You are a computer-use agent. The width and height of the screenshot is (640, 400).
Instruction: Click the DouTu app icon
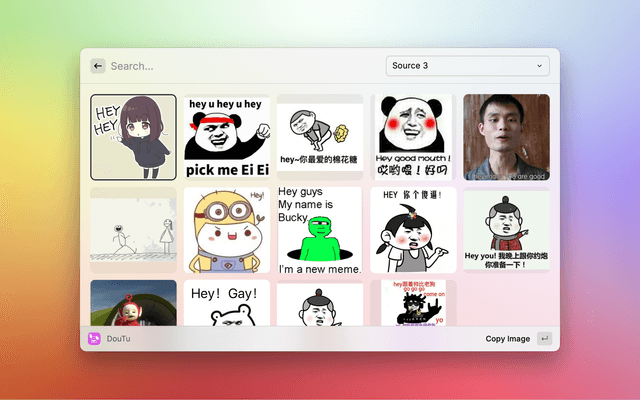point(94,339)
